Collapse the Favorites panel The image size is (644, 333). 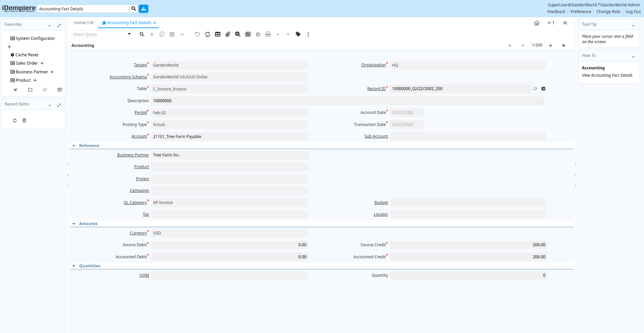click(x=50, y=25)
